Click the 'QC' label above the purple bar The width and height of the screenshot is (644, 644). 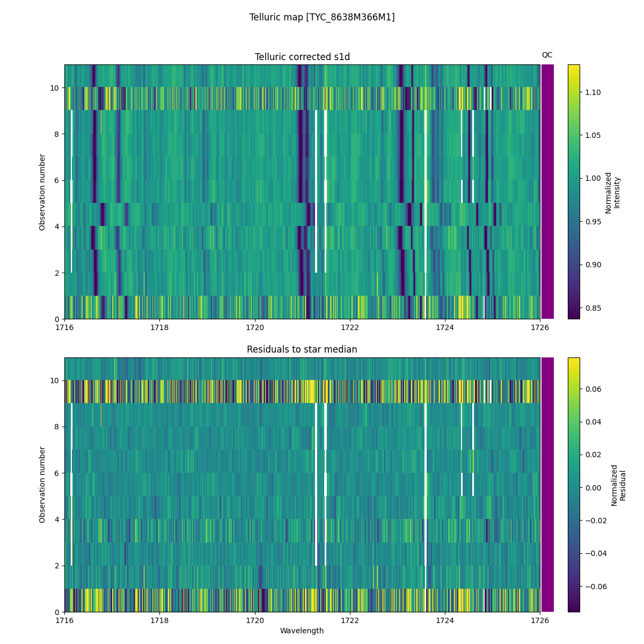pos(547,55)
